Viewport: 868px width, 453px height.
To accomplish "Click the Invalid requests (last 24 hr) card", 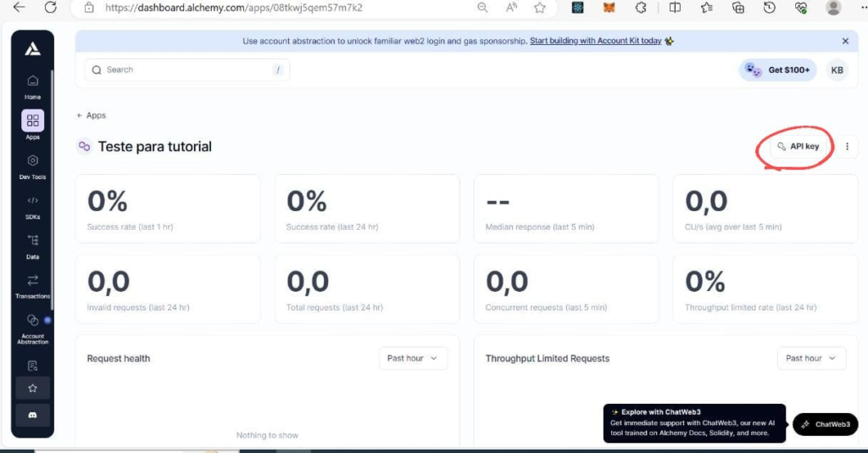I will (168, 289).
